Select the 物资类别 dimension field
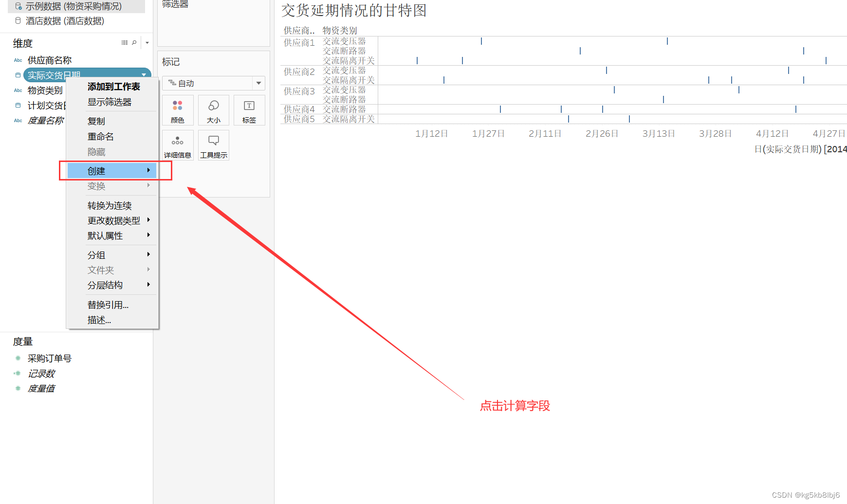 click(x=45, y=90)
